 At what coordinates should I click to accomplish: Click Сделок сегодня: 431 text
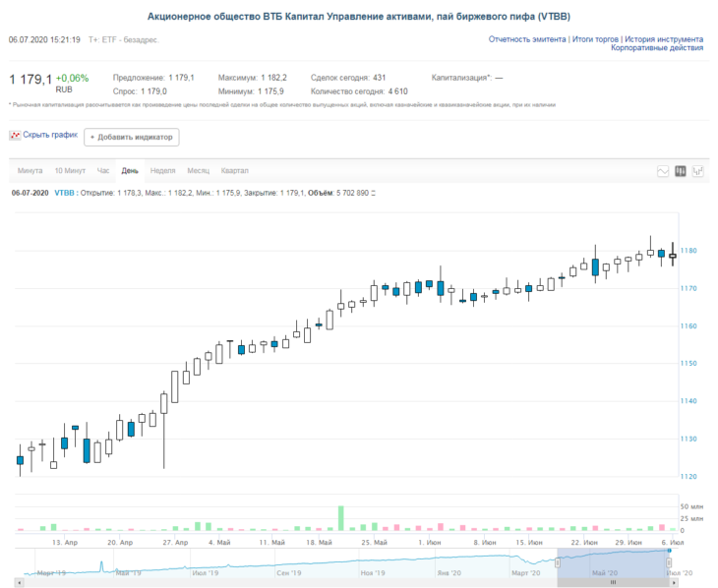[348, 78]
